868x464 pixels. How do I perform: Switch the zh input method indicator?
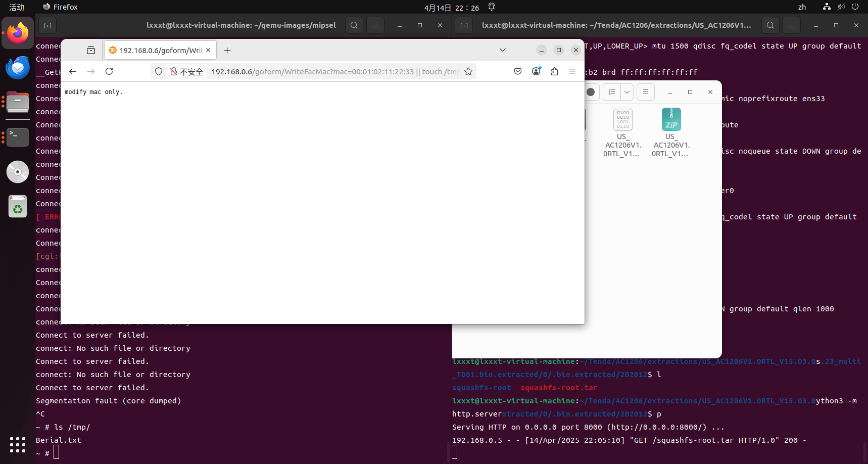[x=802, y=7]
